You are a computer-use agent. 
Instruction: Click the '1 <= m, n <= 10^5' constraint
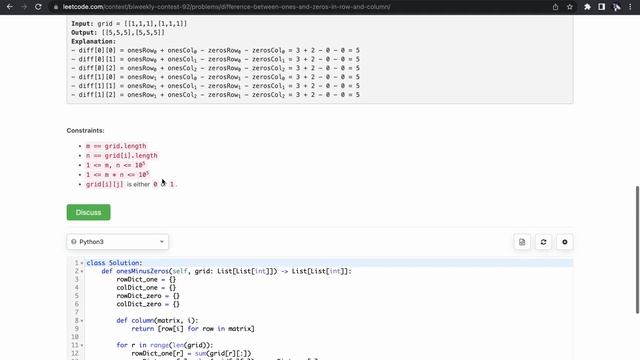coord(116,165)
